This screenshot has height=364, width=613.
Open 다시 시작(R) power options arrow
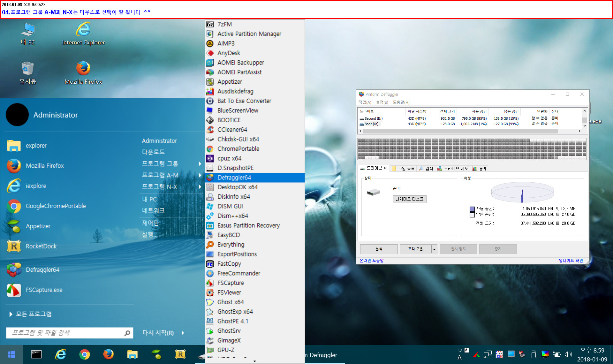[183, 333]
